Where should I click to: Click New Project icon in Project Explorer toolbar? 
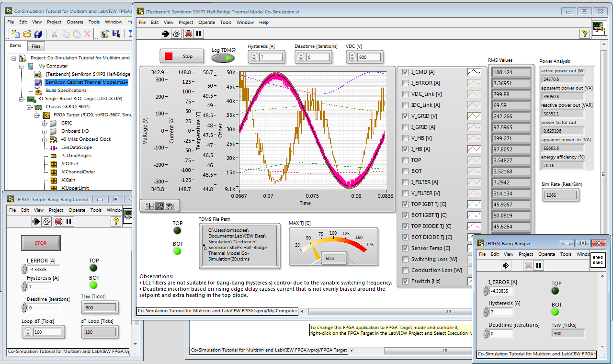(16, 34)
